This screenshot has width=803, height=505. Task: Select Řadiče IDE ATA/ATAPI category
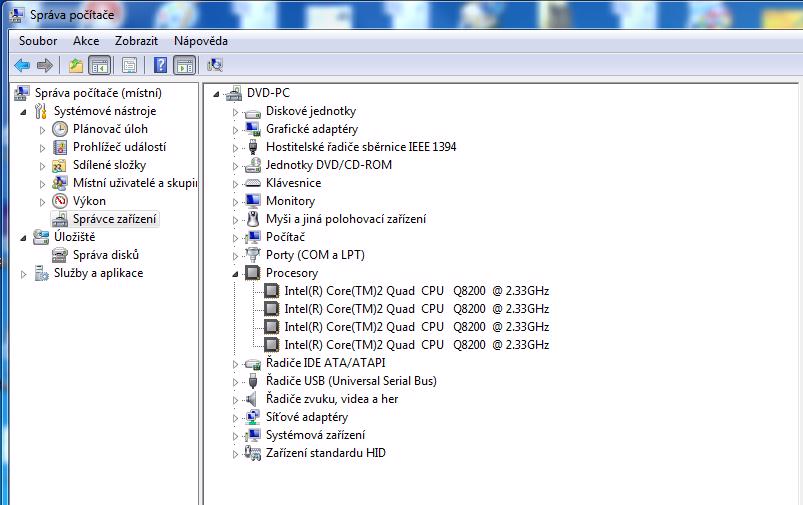[325, 363]
